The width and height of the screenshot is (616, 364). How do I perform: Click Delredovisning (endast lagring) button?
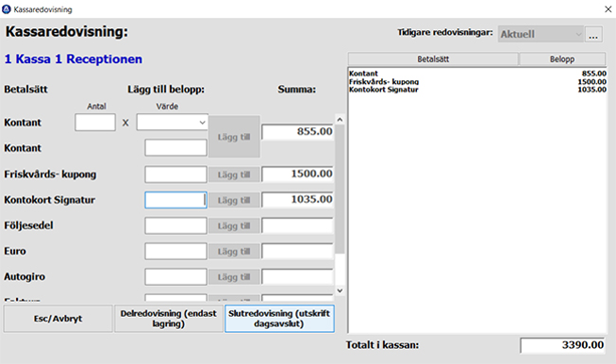pos(169,319)
